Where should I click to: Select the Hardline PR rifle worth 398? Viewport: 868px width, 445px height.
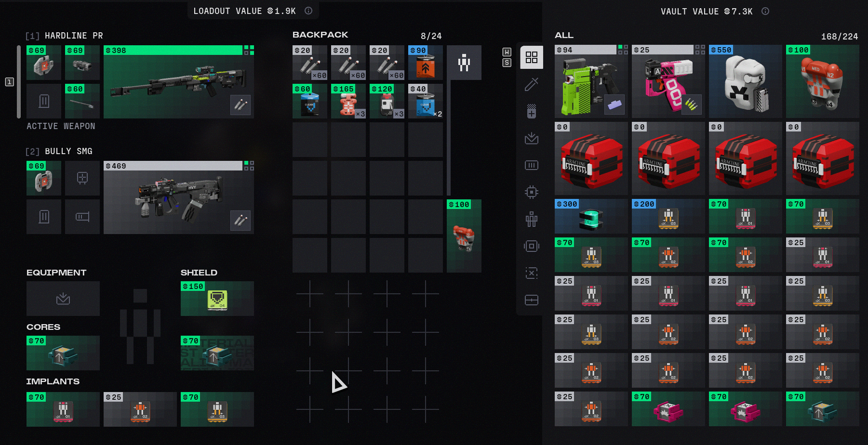[x=179, y=82]
